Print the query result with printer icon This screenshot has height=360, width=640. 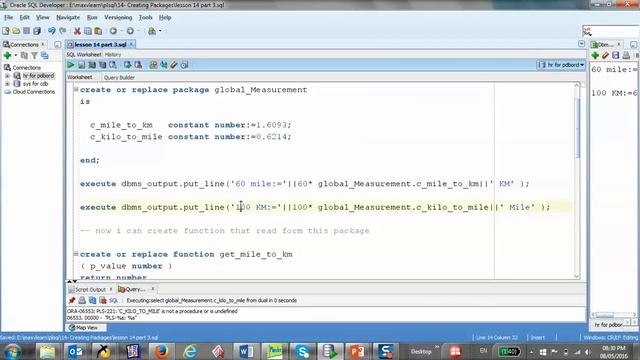(82, 300)
